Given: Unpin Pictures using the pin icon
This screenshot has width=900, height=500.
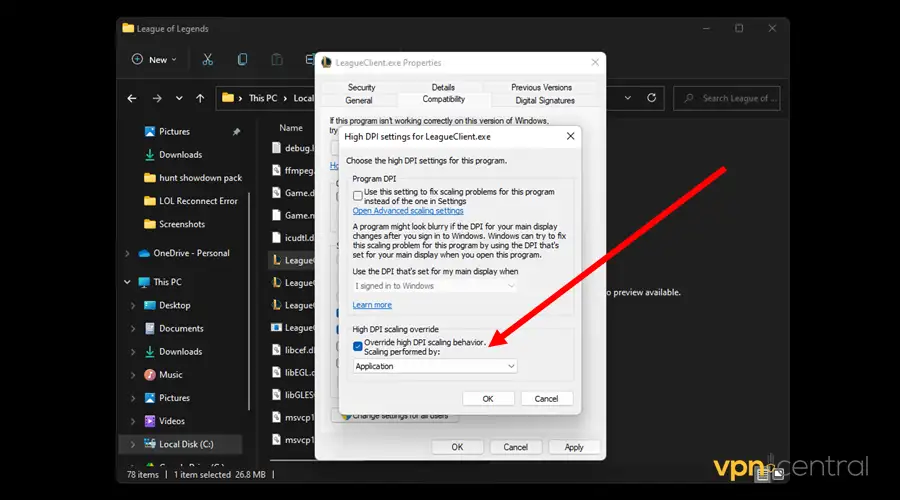Looking at the screenshot, I should coord(236,131).
